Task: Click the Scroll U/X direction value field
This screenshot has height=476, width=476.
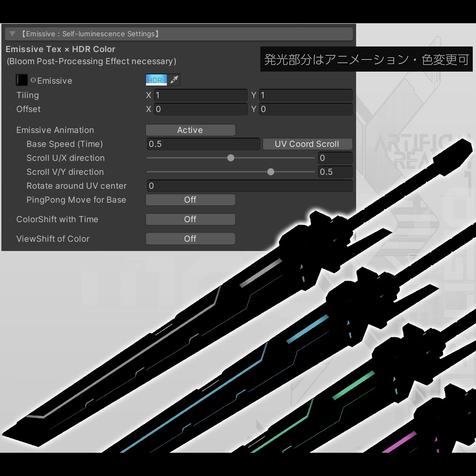Action: pos(335,158)
